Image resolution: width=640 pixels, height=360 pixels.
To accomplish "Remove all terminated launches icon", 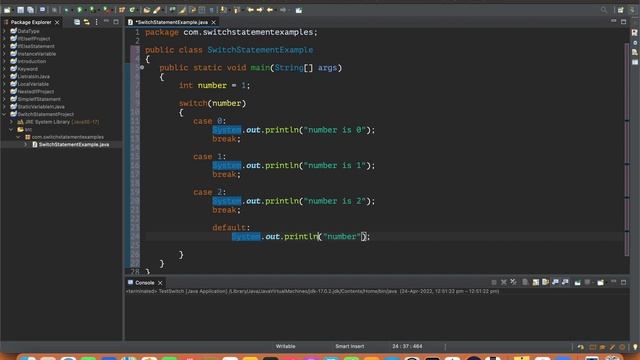I will (513, 282).
